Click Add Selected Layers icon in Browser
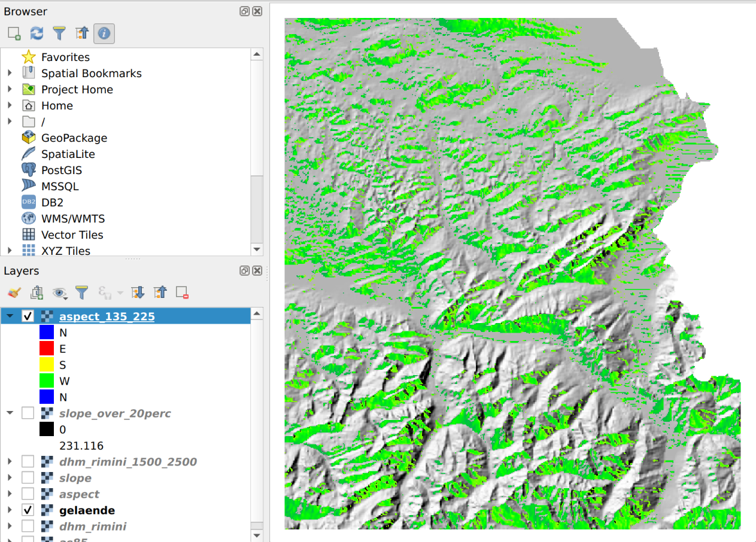The width and height of the screenshot is (756, 542). (x=14, y=34)
